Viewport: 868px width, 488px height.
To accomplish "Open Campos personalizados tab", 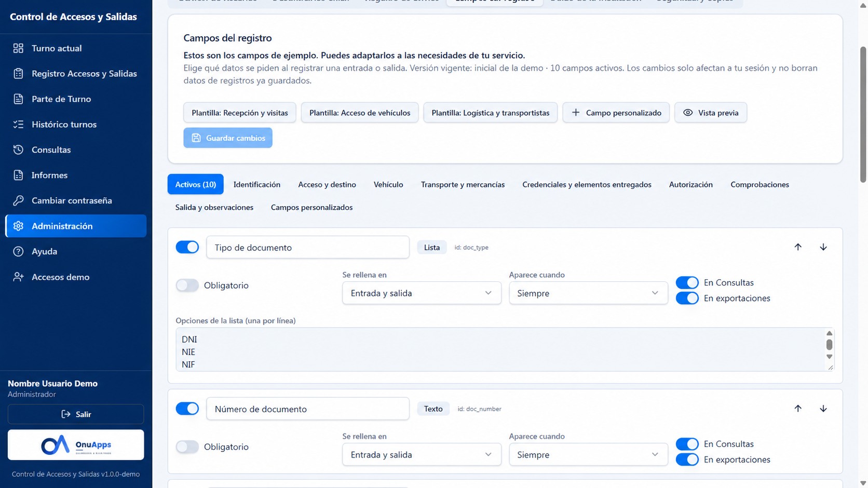I will click(311, 207).
